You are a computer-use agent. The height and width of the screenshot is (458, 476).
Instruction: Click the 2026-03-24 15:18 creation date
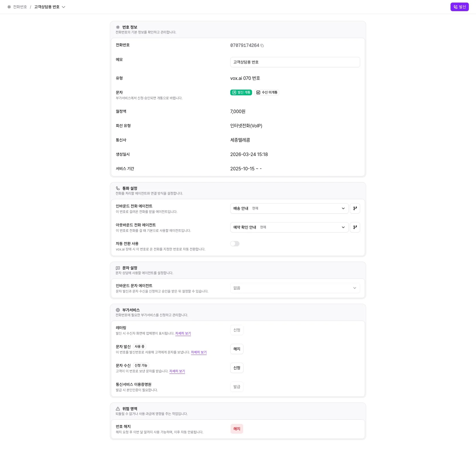pos(249,154)
